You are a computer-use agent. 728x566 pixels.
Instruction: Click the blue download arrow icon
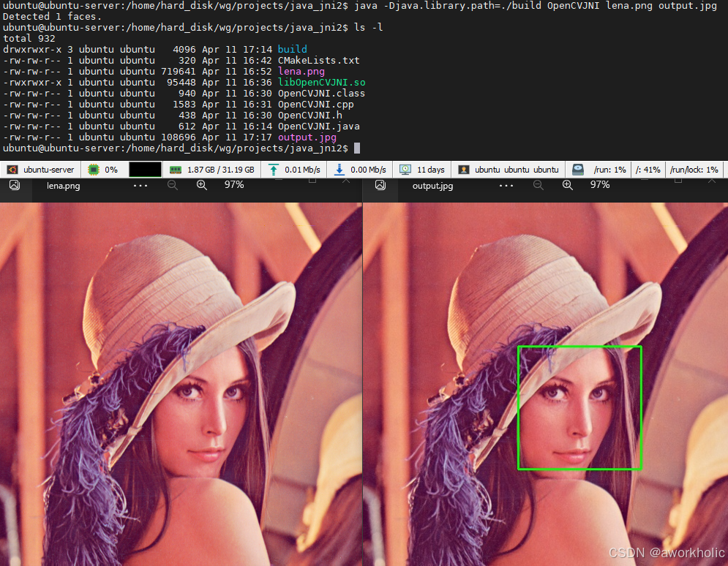[x=339, y=170]
